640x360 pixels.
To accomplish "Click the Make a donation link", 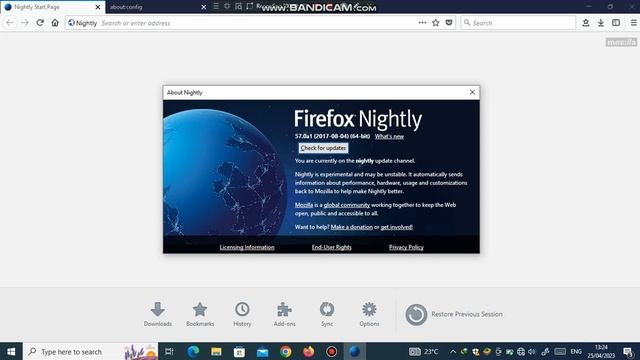I will point(351,227).
